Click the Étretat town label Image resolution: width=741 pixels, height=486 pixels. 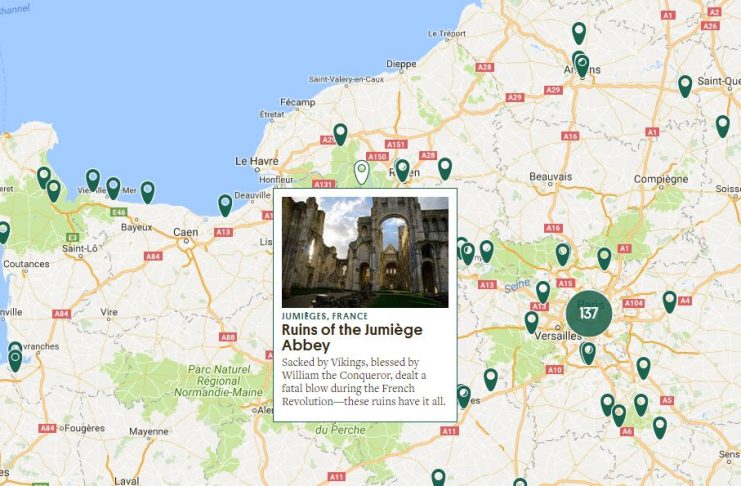click(x=272, y=114)
